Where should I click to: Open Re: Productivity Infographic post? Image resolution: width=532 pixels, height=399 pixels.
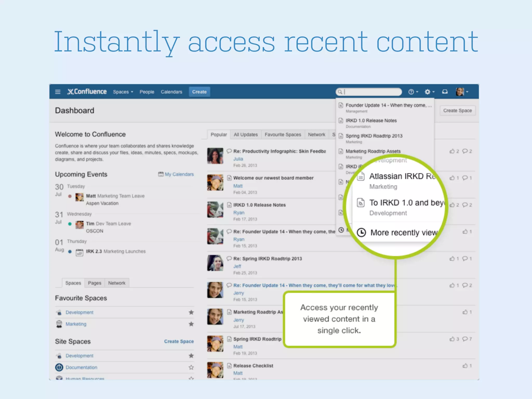[x=280, y=151]
